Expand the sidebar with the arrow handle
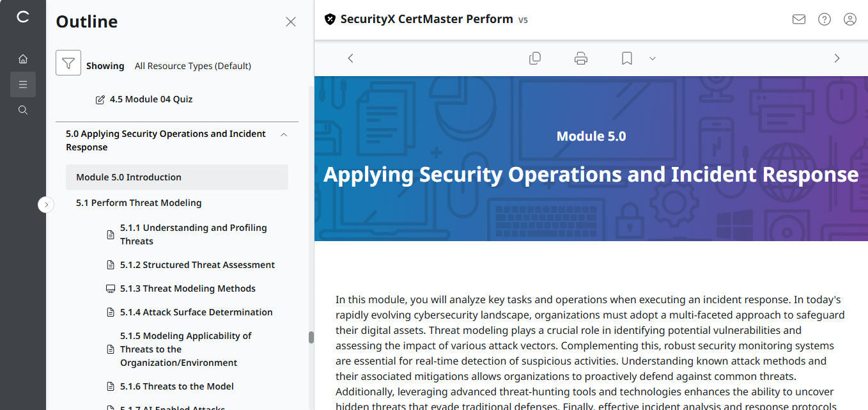 point(46,204)
